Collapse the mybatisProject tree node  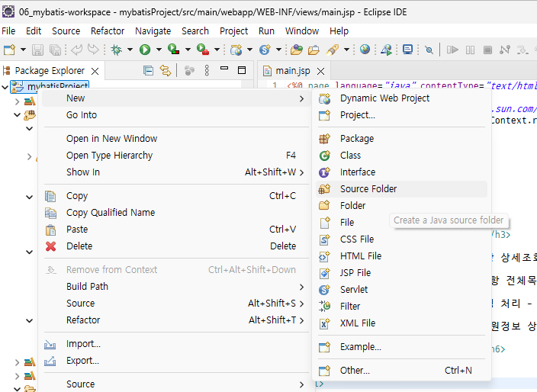click(x=5, y=87)
